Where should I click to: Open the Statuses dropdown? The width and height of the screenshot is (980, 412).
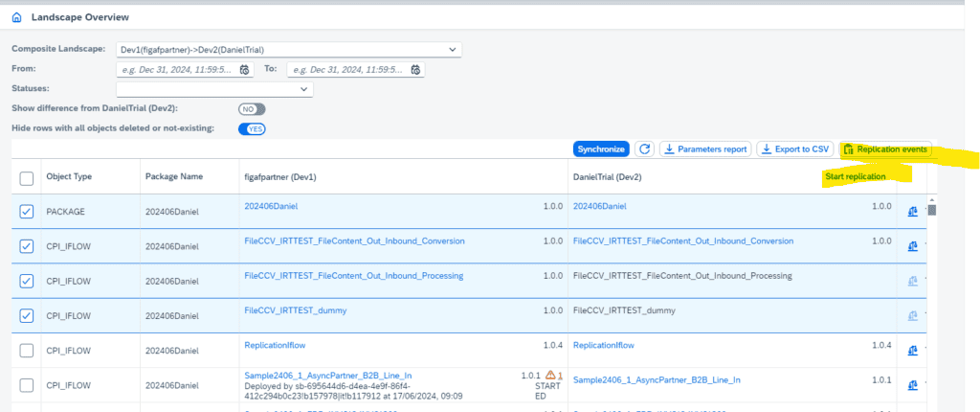pyautogui.click(x=214, y=89)
